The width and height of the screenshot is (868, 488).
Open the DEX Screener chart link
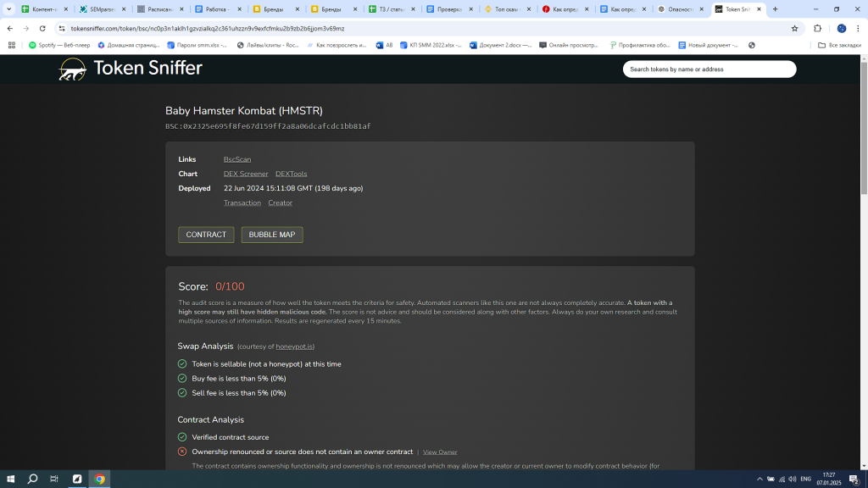coord(246,174)
